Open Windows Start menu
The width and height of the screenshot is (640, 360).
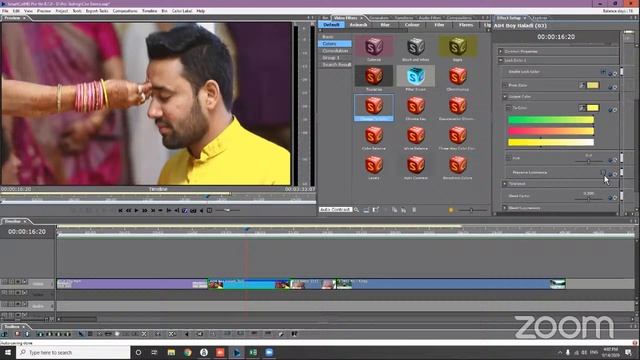tap(7, 352)
